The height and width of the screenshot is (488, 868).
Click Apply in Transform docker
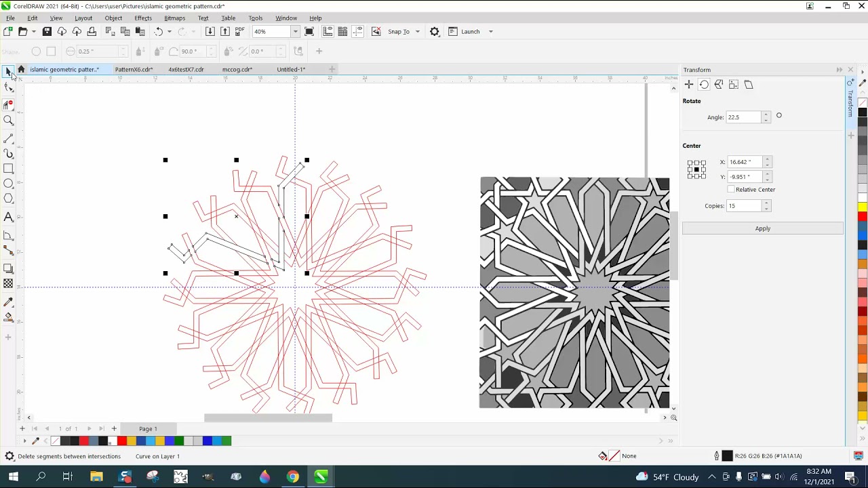point(763,229)
